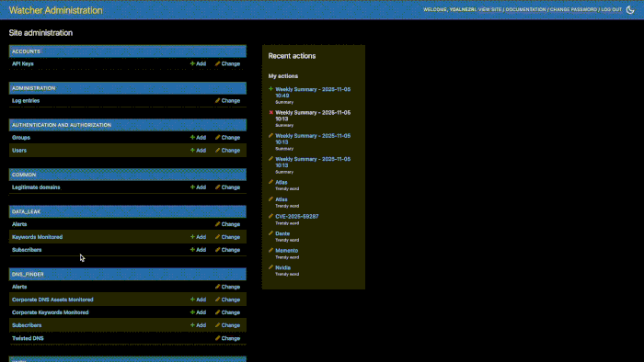Image resolution: width=644 pixels, height=362 pixels.
Task: Open recent action Nvidia
Action: [x=282, y=267]
